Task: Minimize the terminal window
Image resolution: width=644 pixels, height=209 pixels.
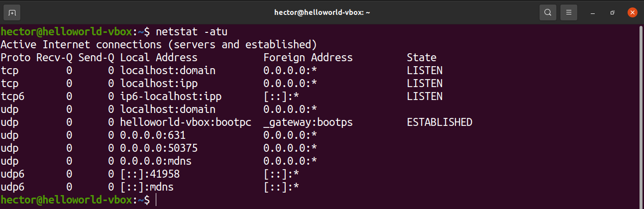Action: pyautogui.click(x=591, y=12)
